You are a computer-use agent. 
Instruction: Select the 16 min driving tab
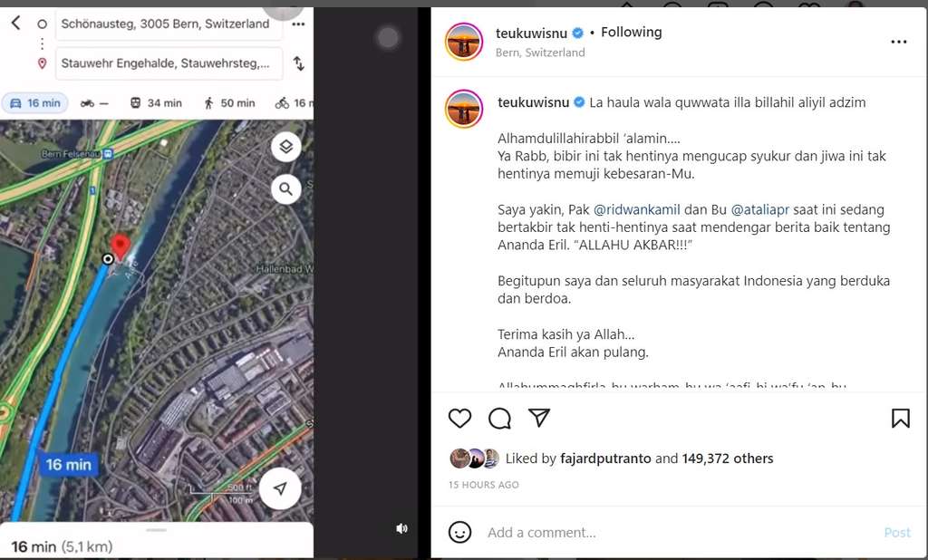(35, 103)
